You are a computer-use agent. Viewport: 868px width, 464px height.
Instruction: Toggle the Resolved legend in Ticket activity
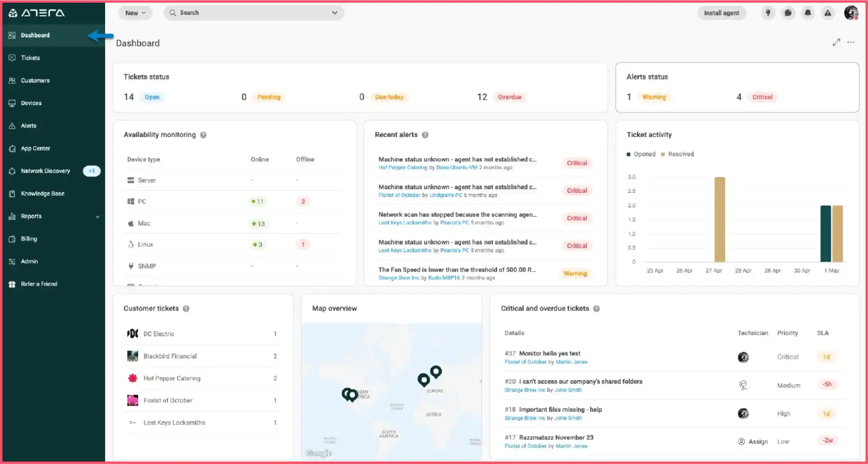pyautogui.click(x=677, y=154)
